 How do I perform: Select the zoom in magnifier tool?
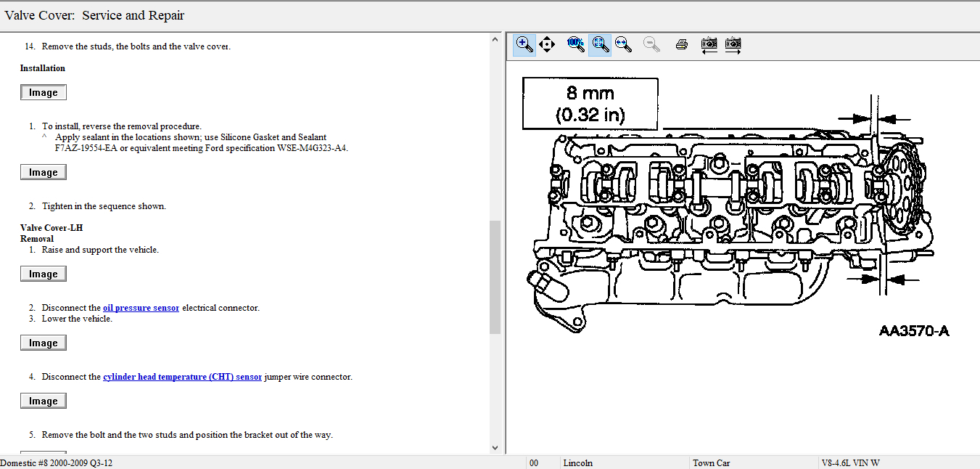click(x=524, y=45)
